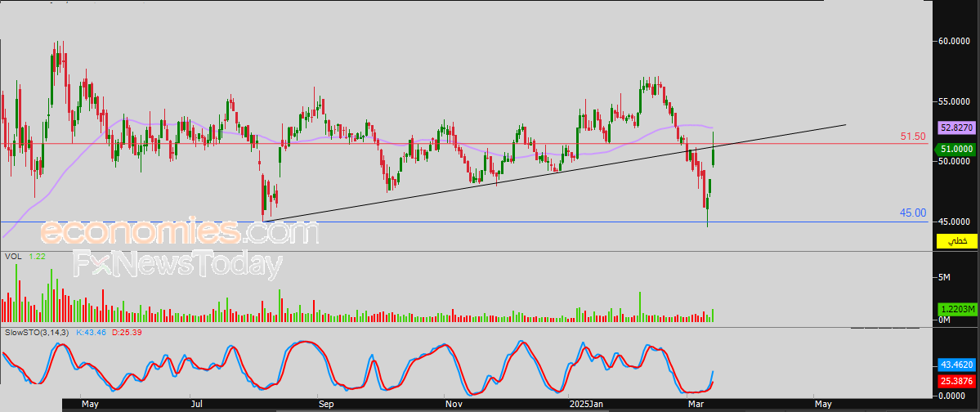Screen dimensions: 980x412
Task: Select the blue horizontal line at 45.00
Action: point(463,222)
